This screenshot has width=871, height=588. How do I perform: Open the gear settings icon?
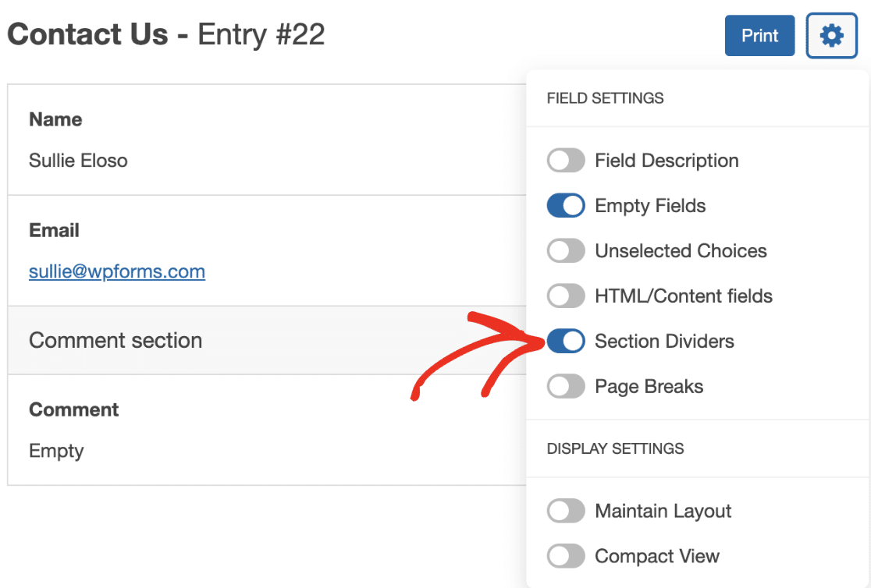click(831, 36)
